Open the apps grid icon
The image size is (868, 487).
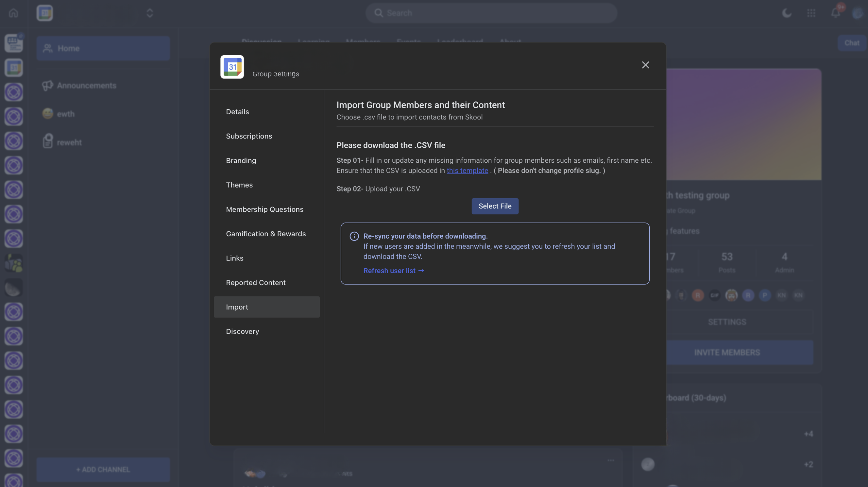811,13
